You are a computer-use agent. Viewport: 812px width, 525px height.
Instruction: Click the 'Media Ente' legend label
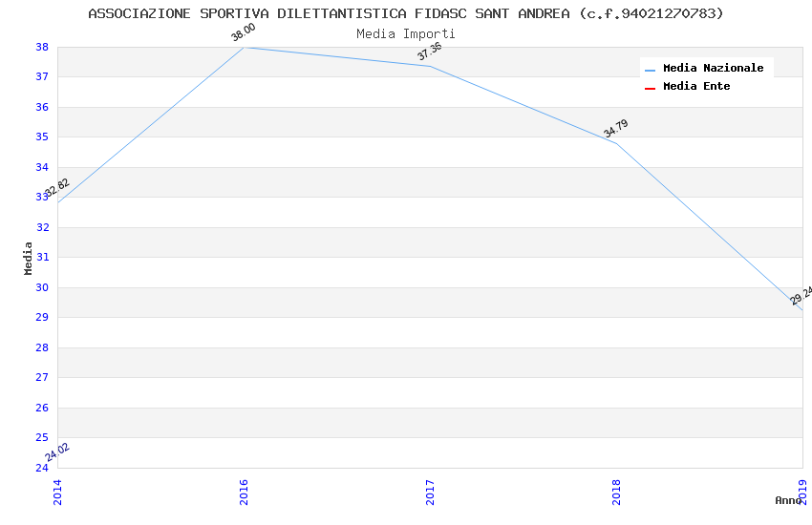696,86
